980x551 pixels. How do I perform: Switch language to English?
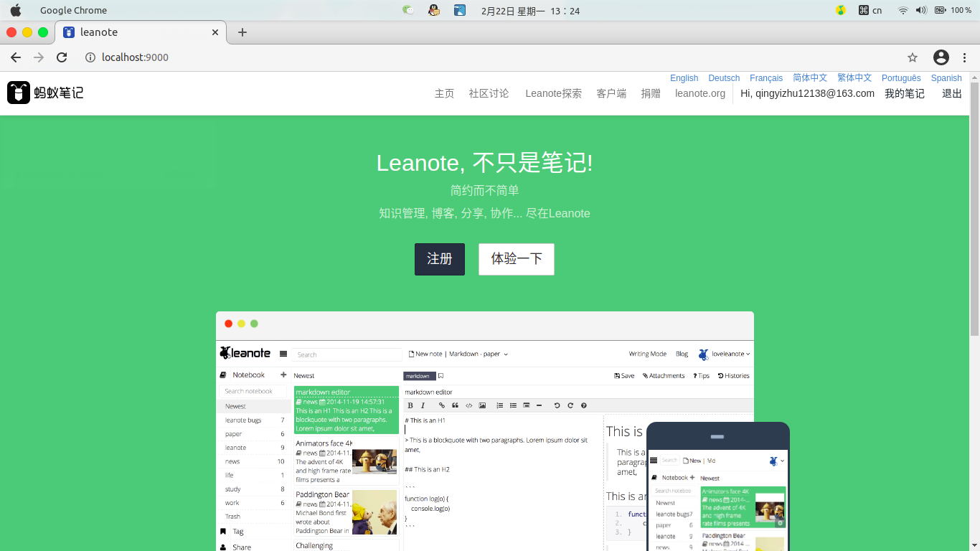tap(684, 78)
